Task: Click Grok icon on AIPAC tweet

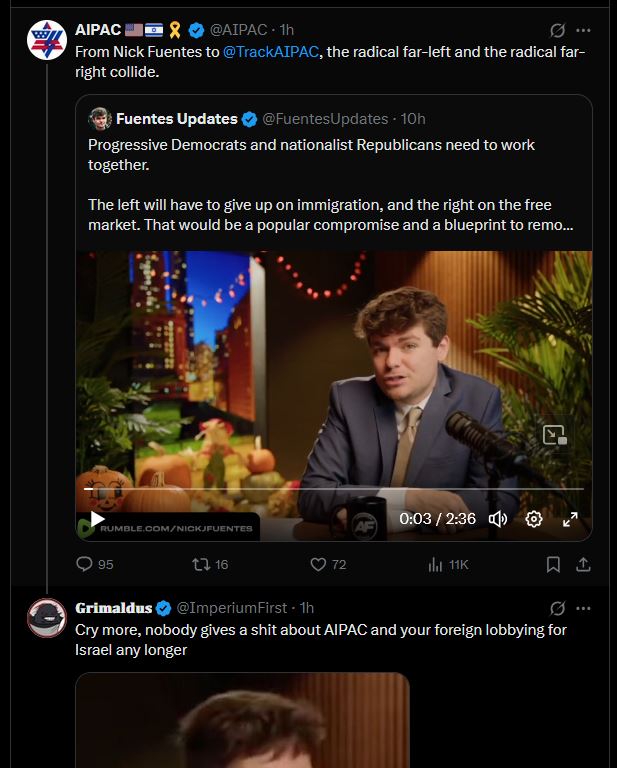Action: coord(558,31)
